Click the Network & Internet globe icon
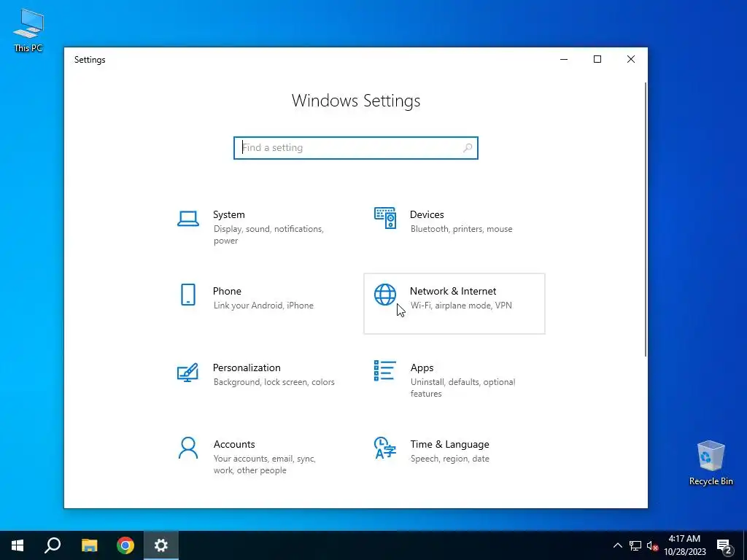This screenshot has height=560, width=747. (x=385, y=295)
